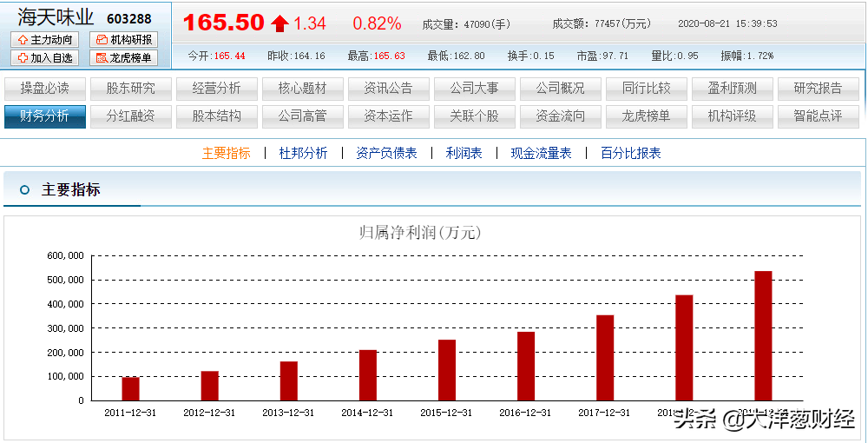Click the red up arrow beside price
This screenshot has height=443, width=868.
(279, 23)
